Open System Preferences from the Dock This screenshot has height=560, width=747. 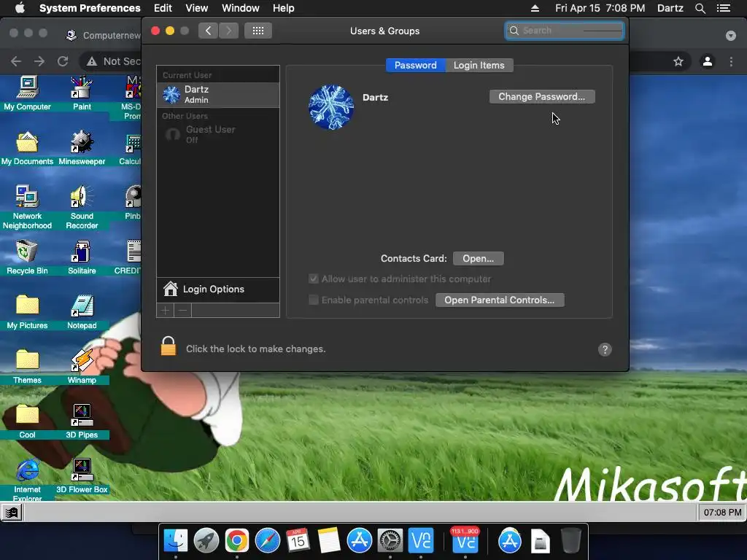pyautogui.click(x=390, y=541)
